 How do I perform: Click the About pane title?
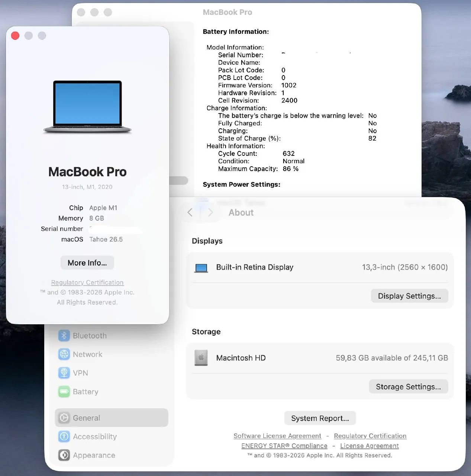241,213
